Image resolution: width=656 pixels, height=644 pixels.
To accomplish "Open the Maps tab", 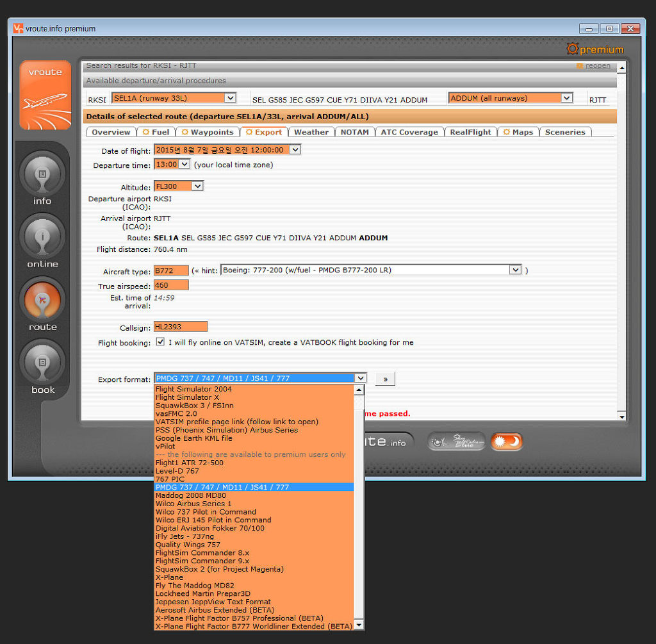I will pos(518,132).
